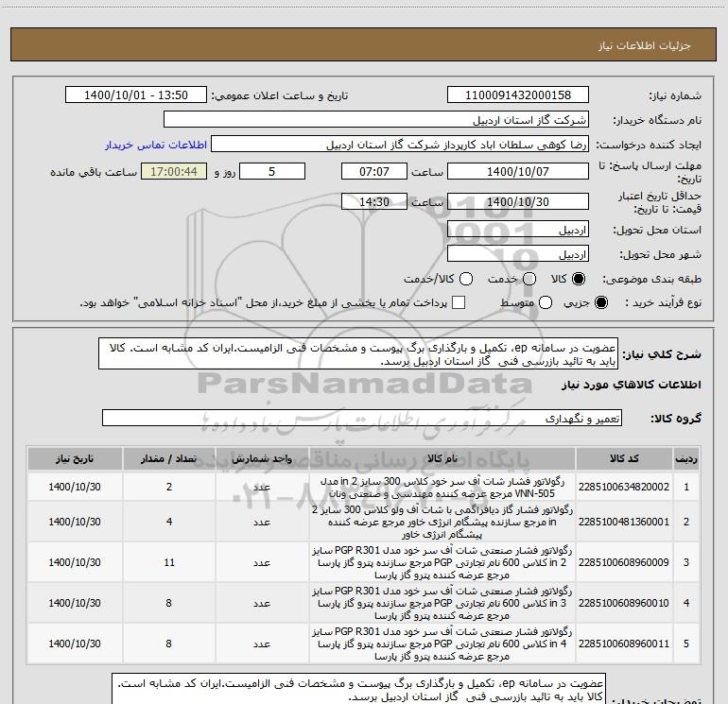Viewport: 728px width, 704px height.
Task: Click the remaining days field showing 5
Action: 272,171
